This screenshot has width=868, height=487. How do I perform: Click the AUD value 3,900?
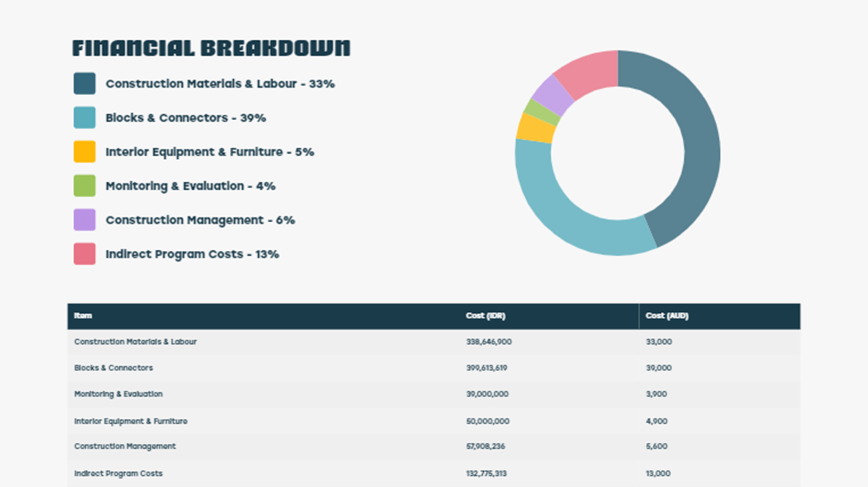656,394
